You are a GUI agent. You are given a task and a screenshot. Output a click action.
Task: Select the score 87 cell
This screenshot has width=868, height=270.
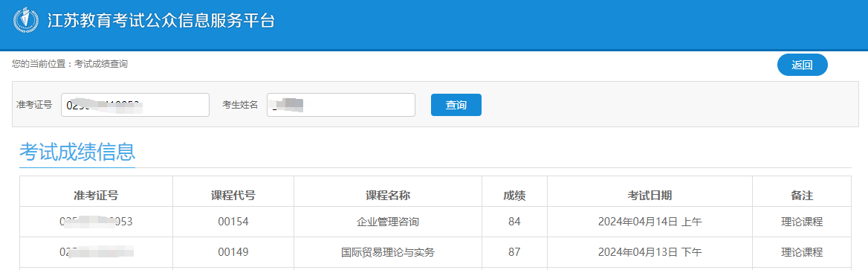514,252
